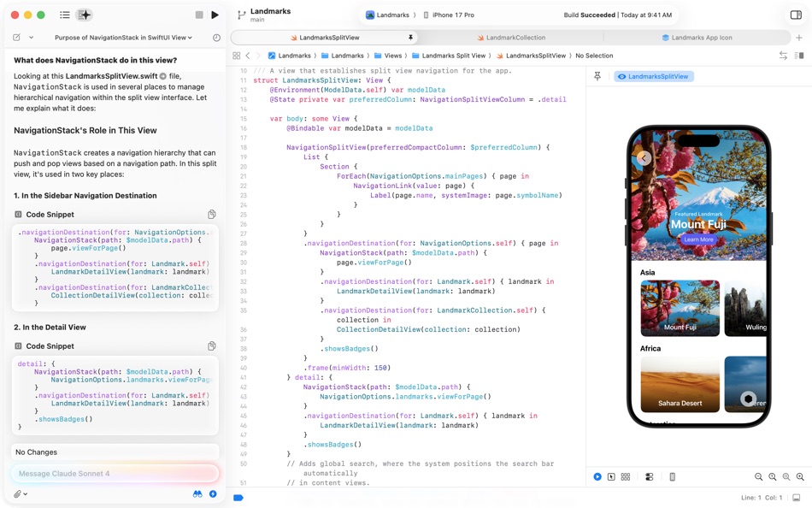The width and height of the screenshot is (812, 508).
Task: Switch to the LandmarkCollection tab
Action: coord(511,38)
